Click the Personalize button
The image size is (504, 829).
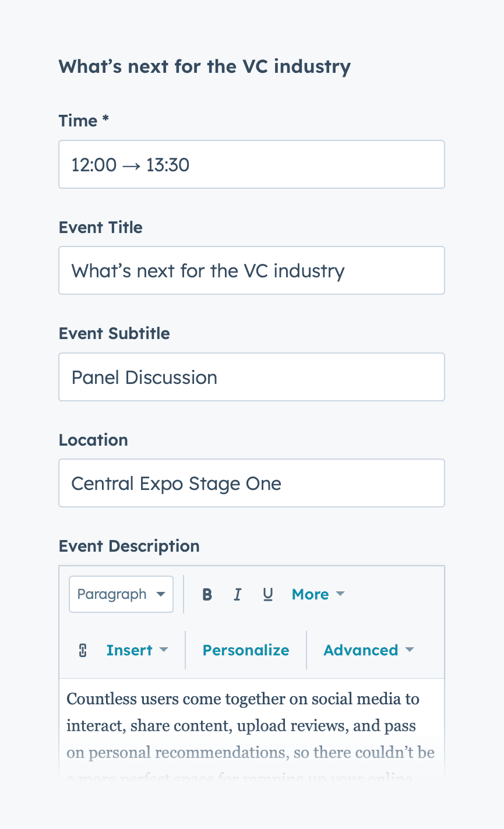click(246, 650)
